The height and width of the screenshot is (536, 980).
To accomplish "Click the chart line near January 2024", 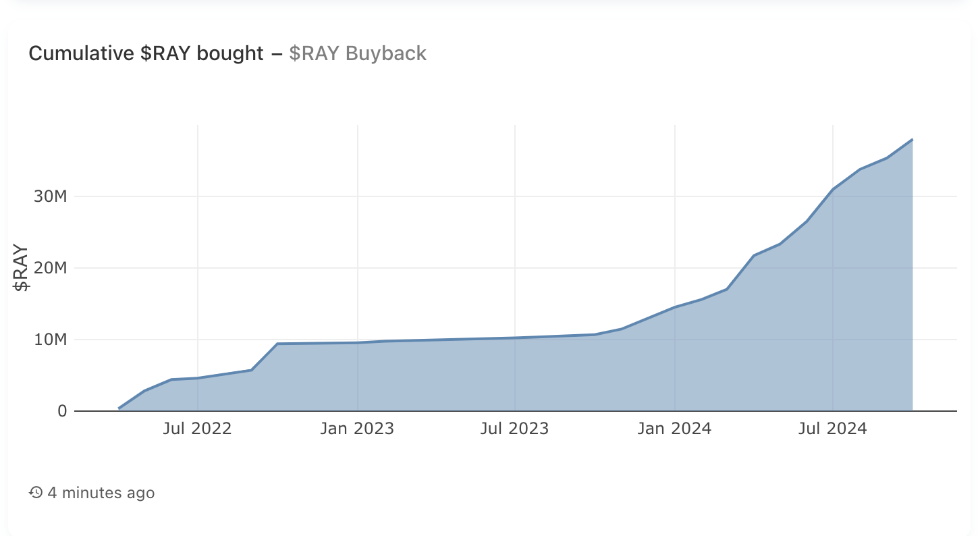I will point(676,306).
